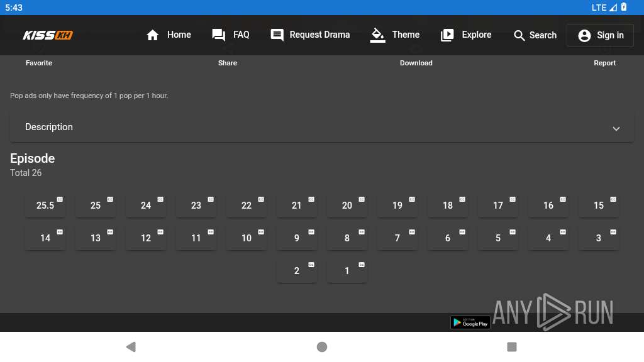Viewport: 644px width, 362px height.
Task: Tap the Android home navigation button
Action: [322, 347]
